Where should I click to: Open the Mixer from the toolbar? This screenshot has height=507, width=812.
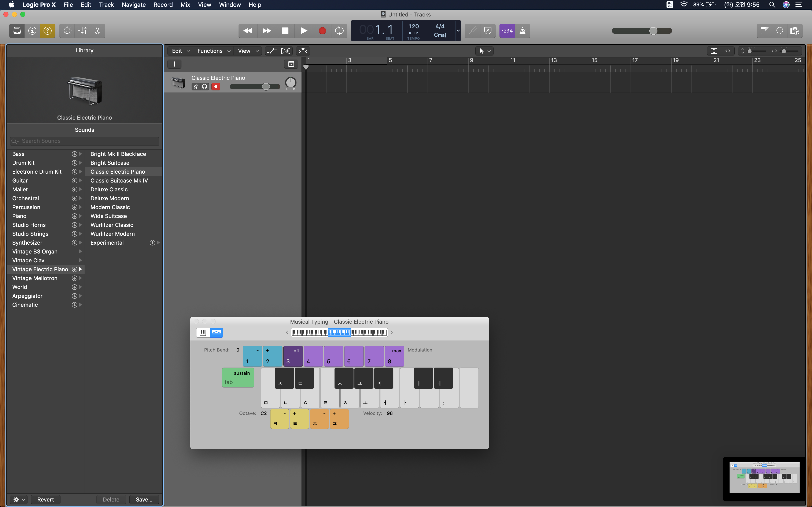(82, 31)
